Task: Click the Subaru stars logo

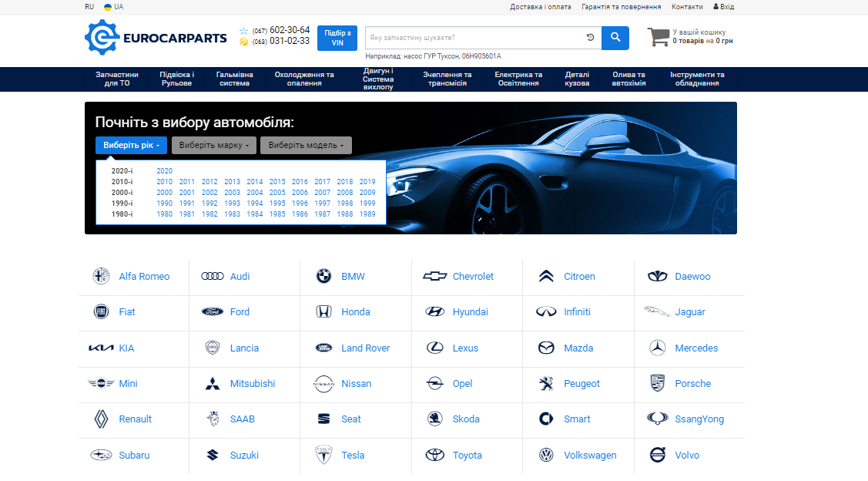Action: click(x=101, y=455)
